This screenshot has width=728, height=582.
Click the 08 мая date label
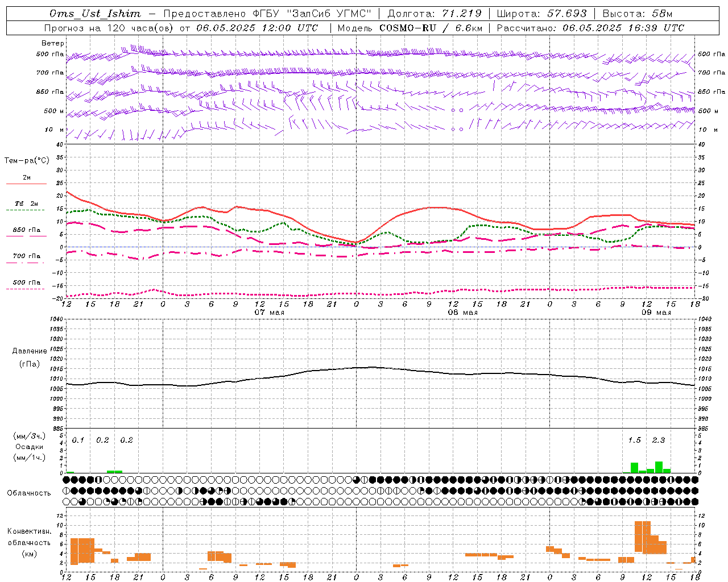463,313
